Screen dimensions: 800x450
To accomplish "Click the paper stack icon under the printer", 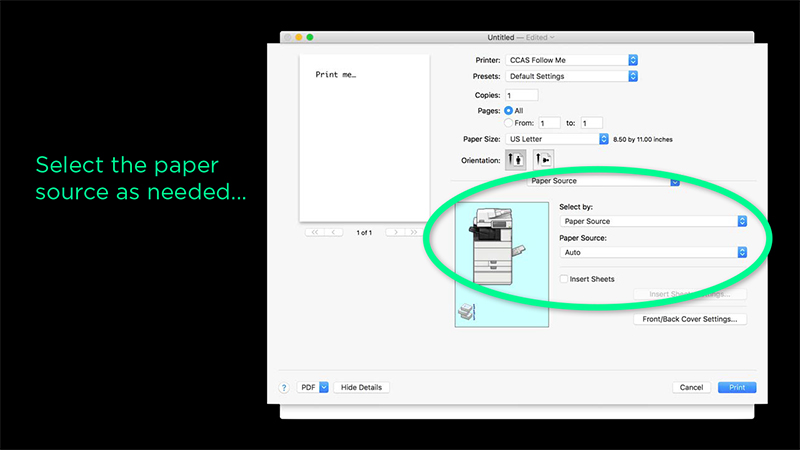I will coord(466,313).
